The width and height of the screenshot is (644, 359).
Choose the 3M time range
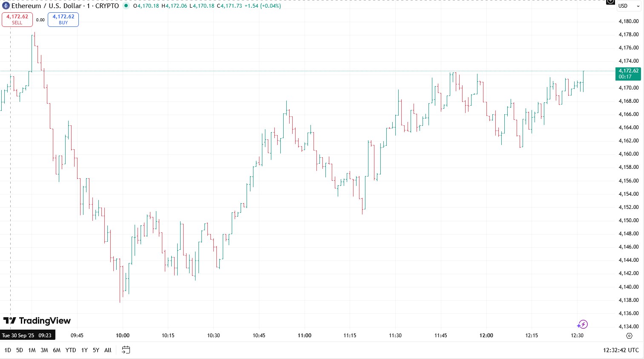click(x=44, y=350)
